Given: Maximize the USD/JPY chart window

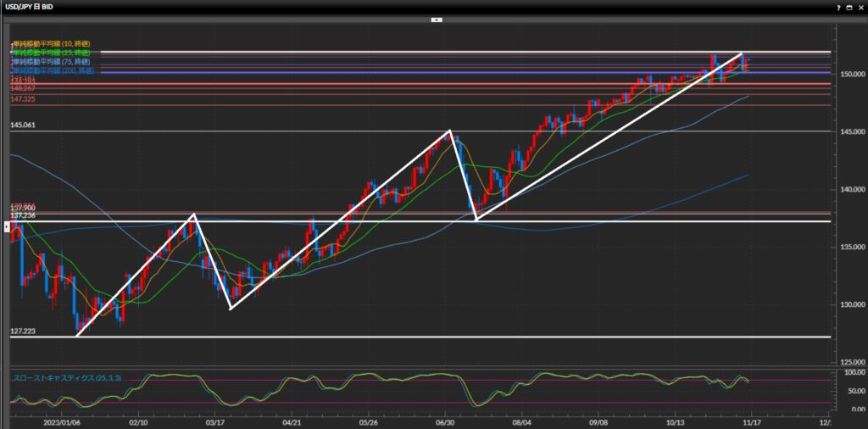Looking at the screenshot, I should click(849, 7).
